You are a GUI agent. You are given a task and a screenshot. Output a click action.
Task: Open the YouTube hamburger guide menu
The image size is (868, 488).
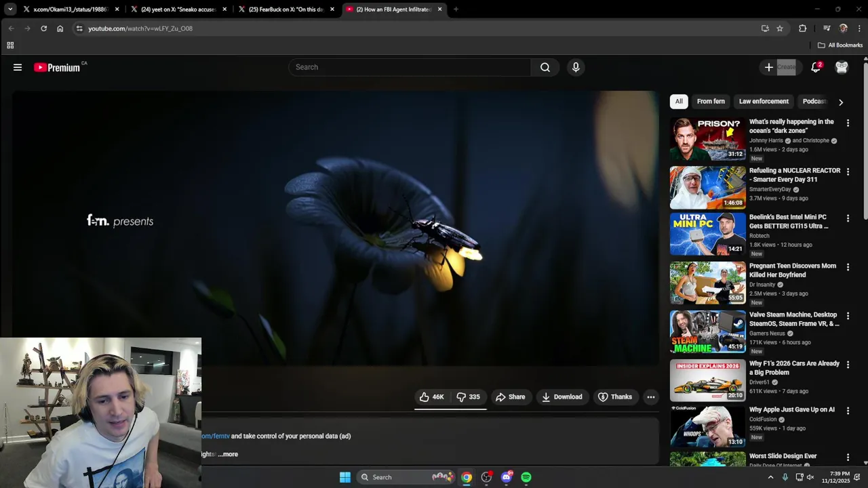[x=18, y=67]
